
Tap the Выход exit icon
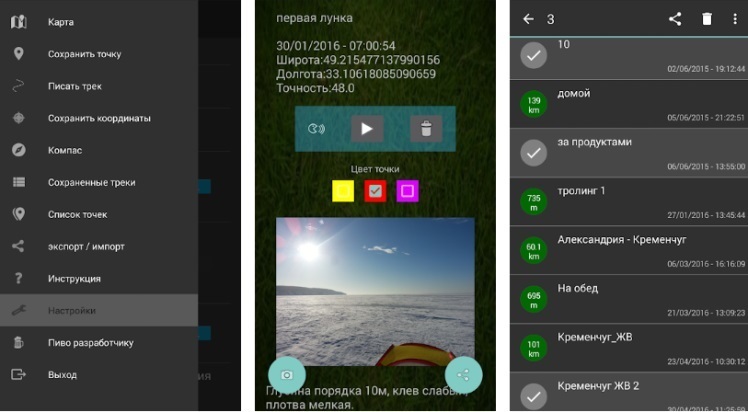pos(19,374)
